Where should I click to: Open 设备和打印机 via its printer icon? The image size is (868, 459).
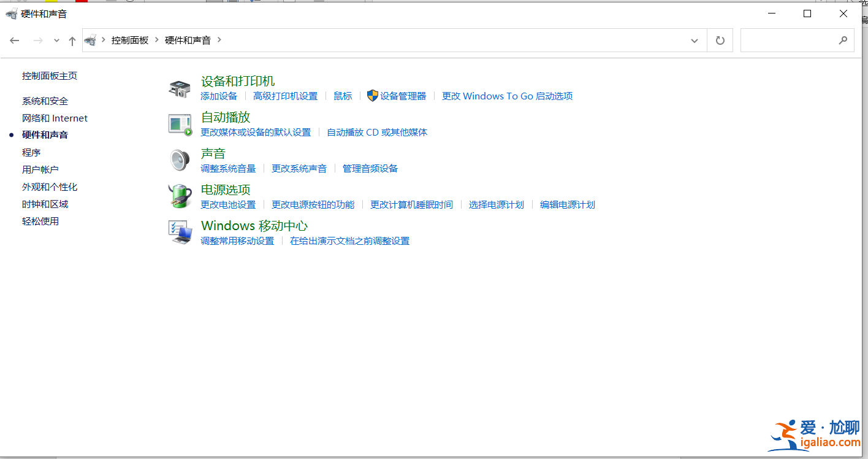(x=180, y=87)
